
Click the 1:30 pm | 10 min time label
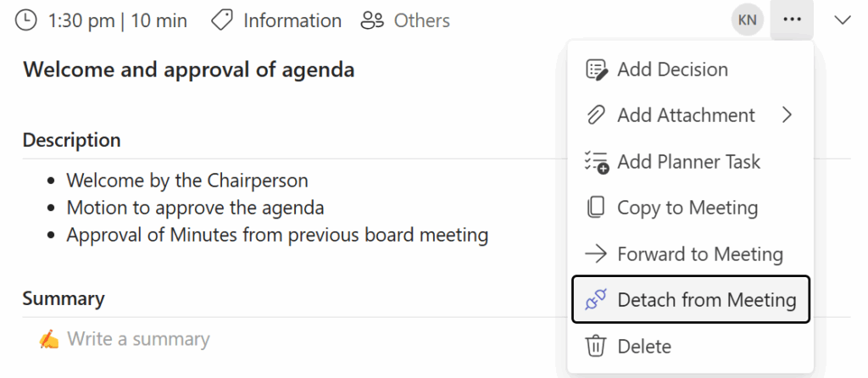[x=118, y=20]
